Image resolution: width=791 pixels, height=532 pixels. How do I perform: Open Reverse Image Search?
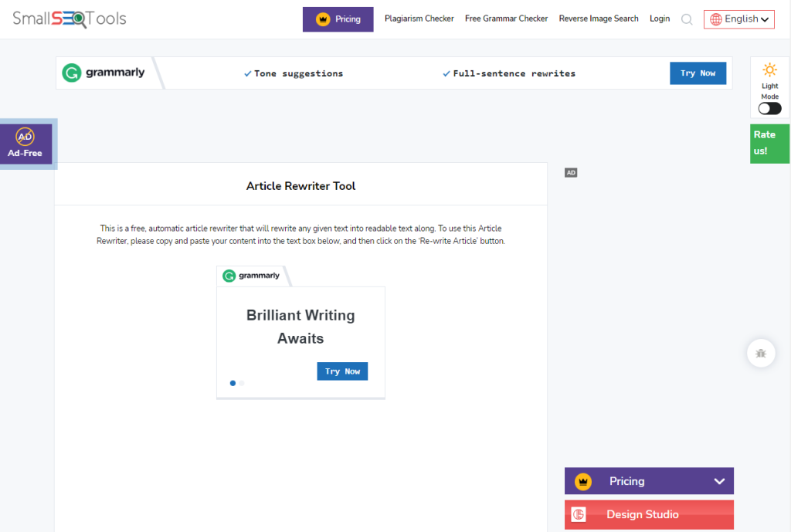[x=599, y=19]
